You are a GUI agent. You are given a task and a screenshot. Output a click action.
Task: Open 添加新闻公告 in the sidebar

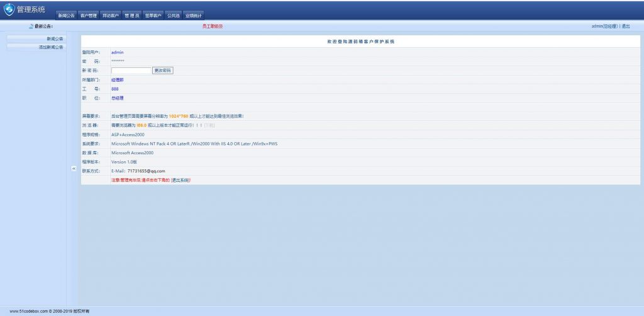(x=50, y=47)
